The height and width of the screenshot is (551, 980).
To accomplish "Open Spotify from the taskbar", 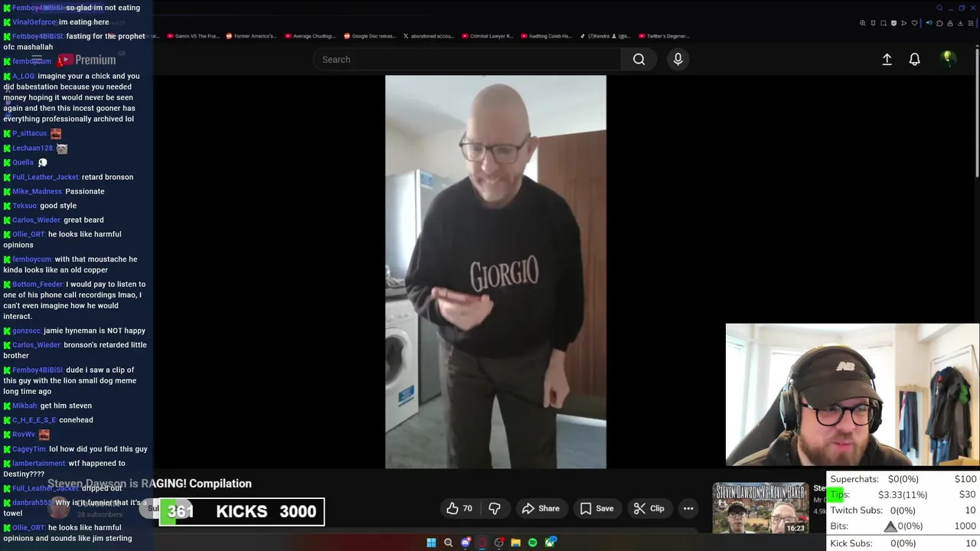I will 532,543.
